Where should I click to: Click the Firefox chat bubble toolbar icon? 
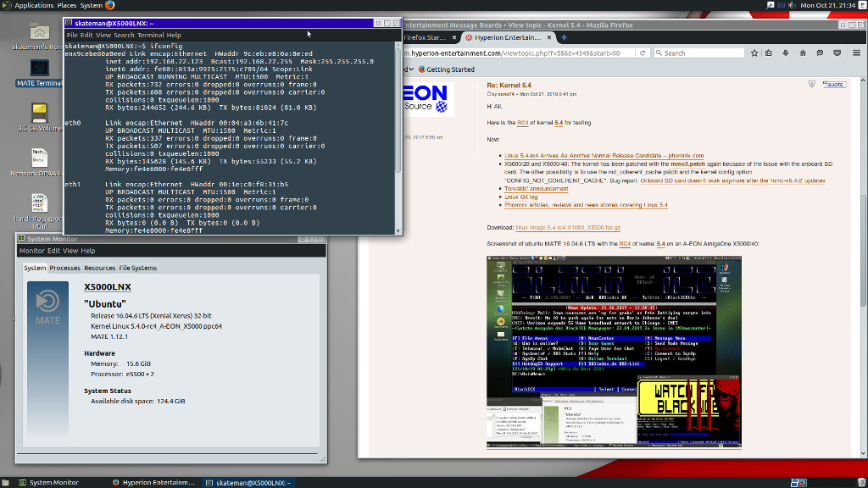click(x=820, y=53)
